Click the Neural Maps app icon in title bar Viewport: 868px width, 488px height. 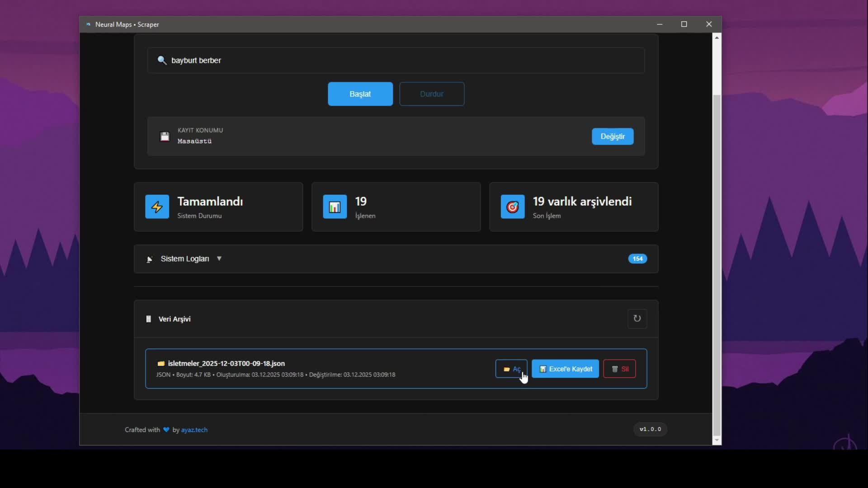click(x=88, y=24)
